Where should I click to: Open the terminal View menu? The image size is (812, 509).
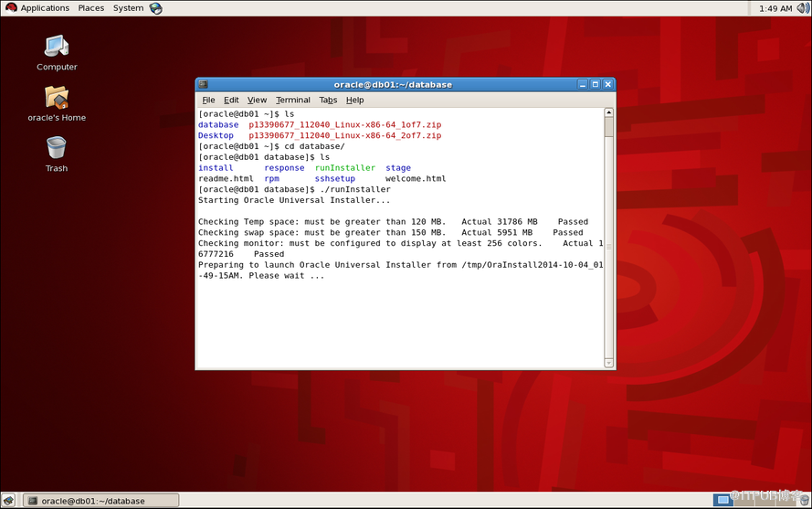[257, 100]
